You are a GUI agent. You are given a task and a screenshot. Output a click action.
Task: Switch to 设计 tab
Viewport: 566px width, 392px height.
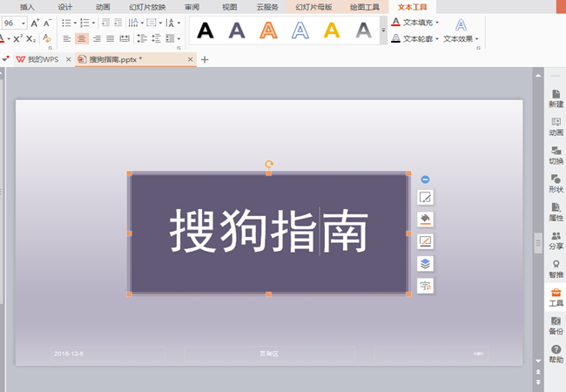click(65, 7)
